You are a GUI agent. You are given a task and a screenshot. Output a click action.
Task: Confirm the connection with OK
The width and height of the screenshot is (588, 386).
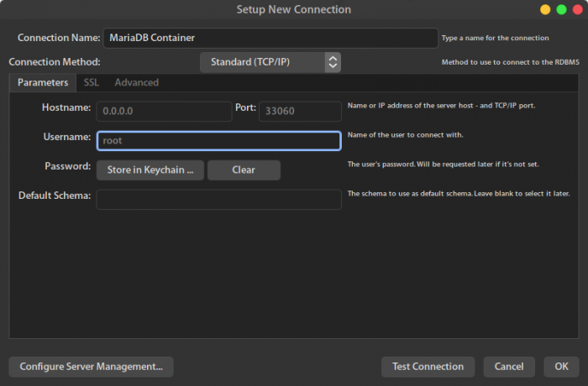pos(560,367)
